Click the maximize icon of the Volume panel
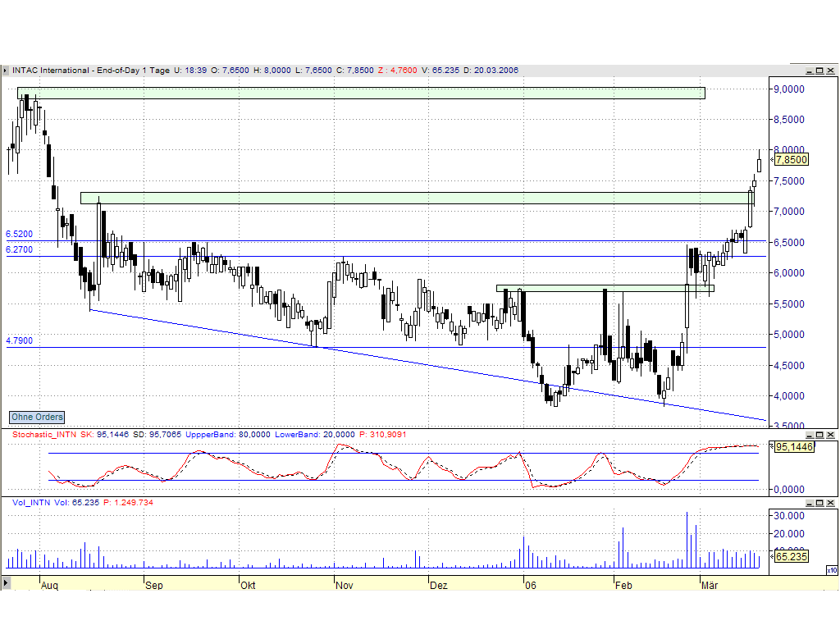This screenshot has height=630, width=840. [x=819, y=501]
